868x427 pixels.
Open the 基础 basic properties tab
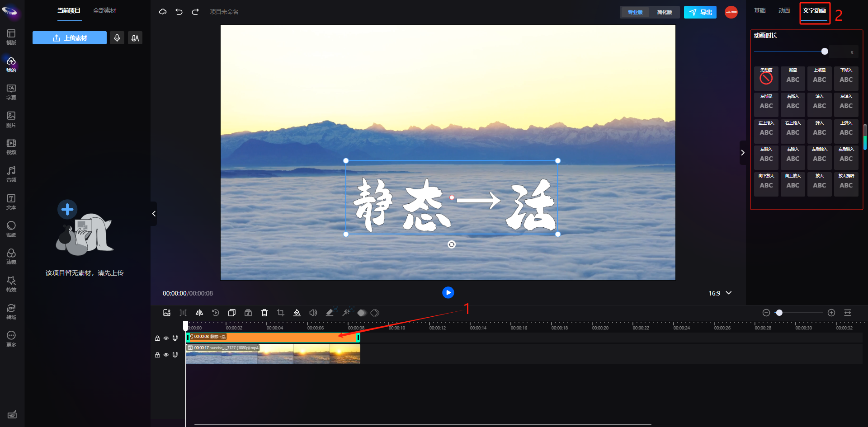click(x=760, y=10)
